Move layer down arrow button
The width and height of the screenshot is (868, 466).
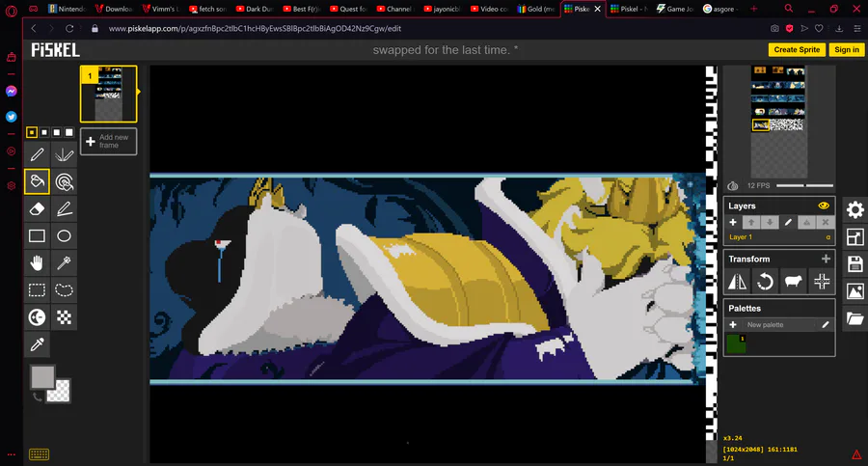pyautogui.click(x=770, y=222)
